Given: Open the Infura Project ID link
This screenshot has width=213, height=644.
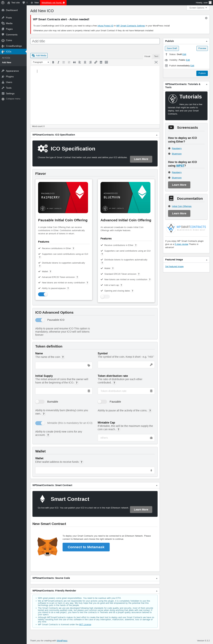Looking at the screenshot, I should (105, 26).
